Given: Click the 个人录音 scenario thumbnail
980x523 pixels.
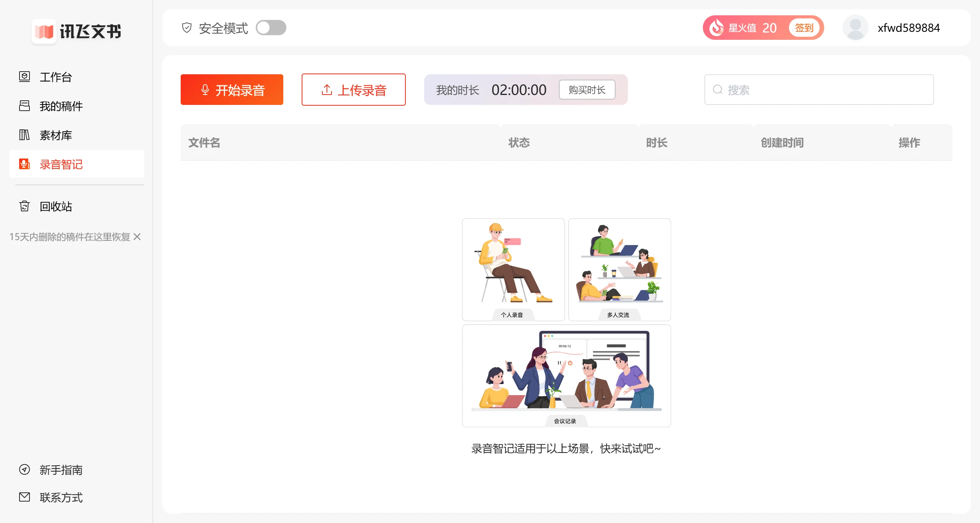Looking at the screenshot, I should pos(513,270).
